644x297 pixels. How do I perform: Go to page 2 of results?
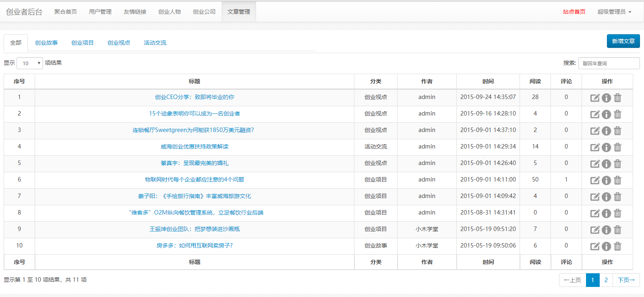tap(606, 280)
